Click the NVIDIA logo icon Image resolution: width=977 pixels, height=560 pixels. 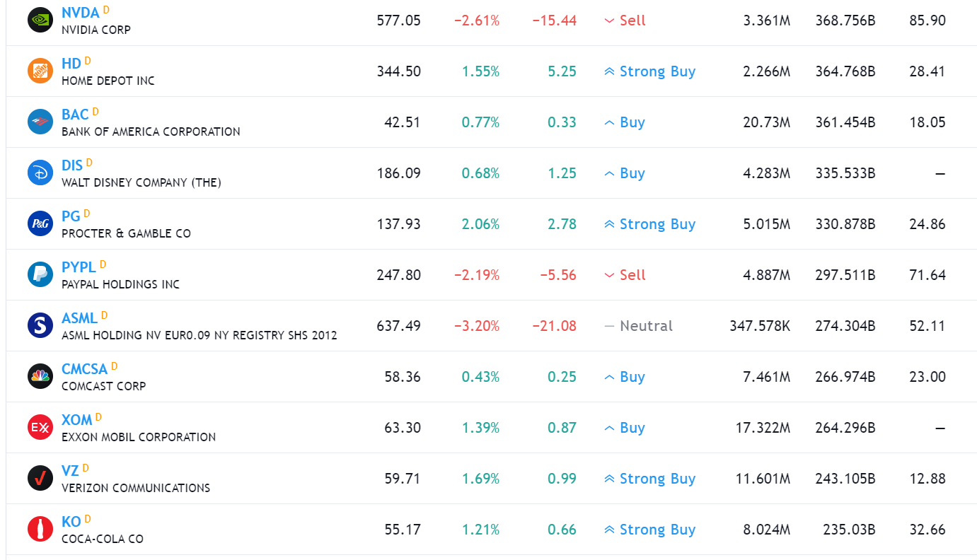pos(40,20)
